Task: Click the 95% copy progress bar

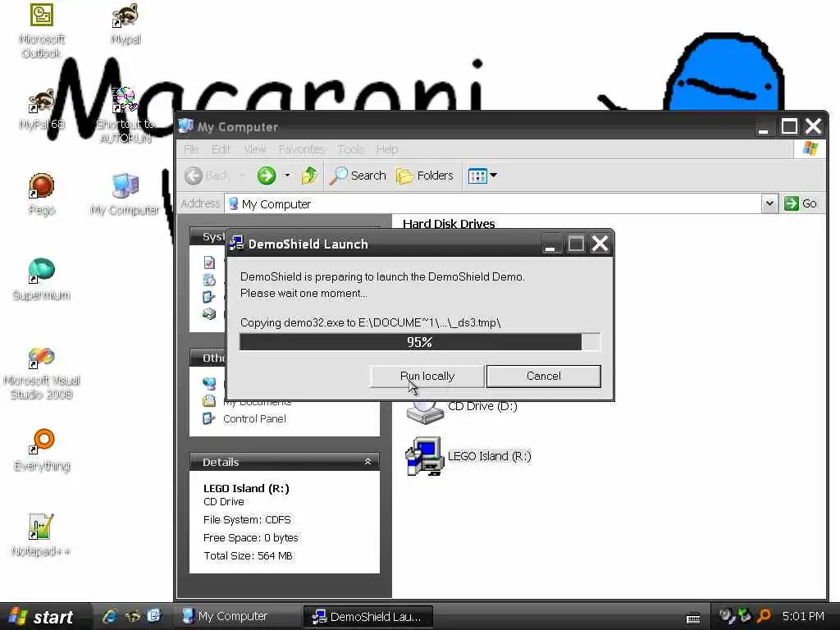Action: [x=419, y=342]
